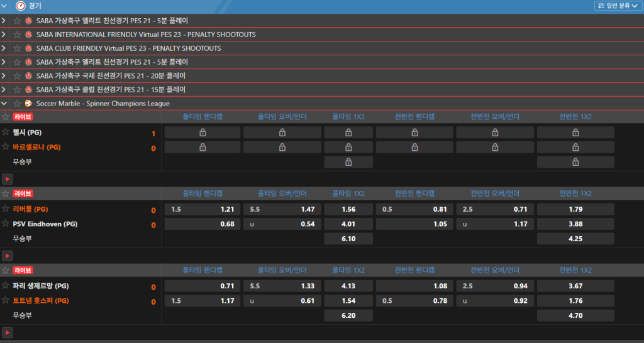Click the Soccer Marble league ball icon
Viewport: 644px width, 343px height.
(x=28, y=104)
